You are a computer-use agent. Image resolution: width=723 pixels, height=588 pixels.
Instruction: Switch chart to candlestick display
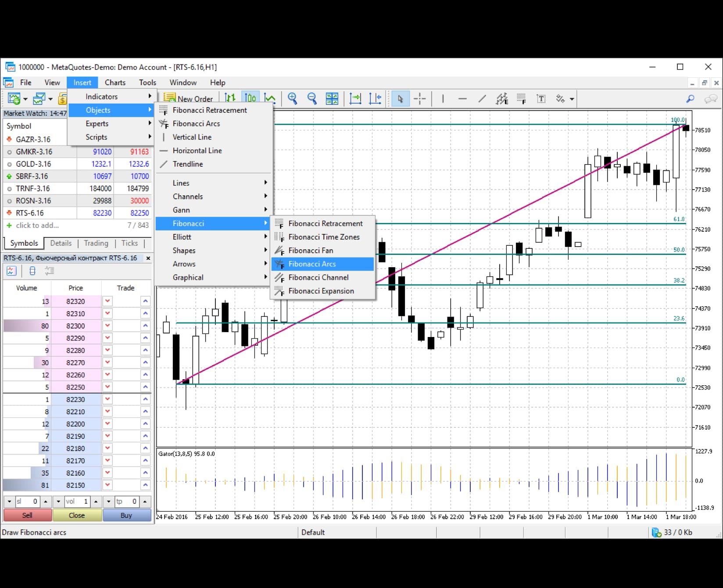tap(250, 98)
